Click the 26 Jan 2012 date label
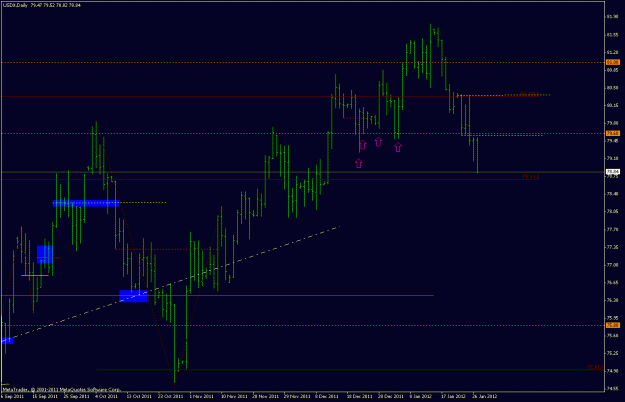The width and height of the screenshot is (625, 402). 485,396
